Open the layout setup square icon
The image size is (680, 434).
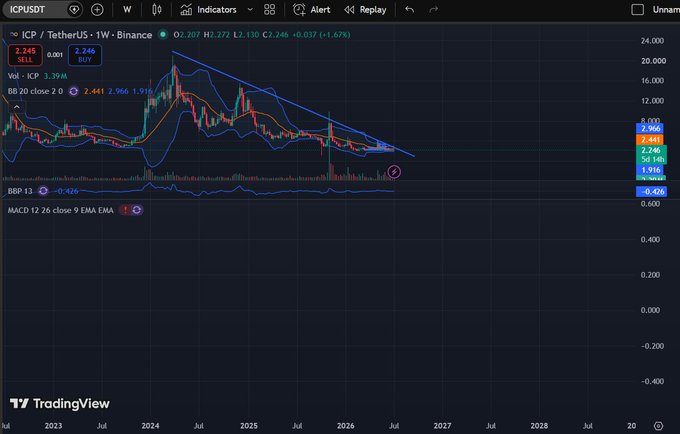[x=638, y=10]
